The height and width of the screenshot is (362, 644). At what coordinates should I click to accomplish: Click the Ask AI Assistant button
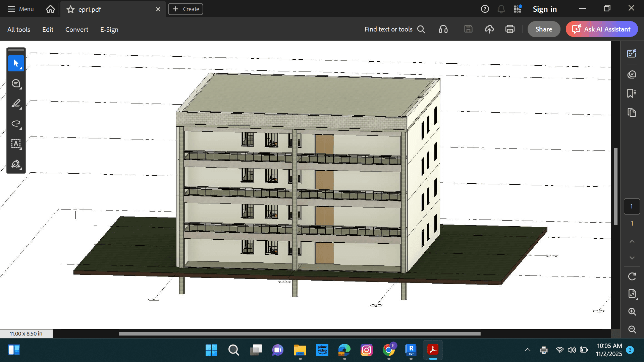coord(602,29)
